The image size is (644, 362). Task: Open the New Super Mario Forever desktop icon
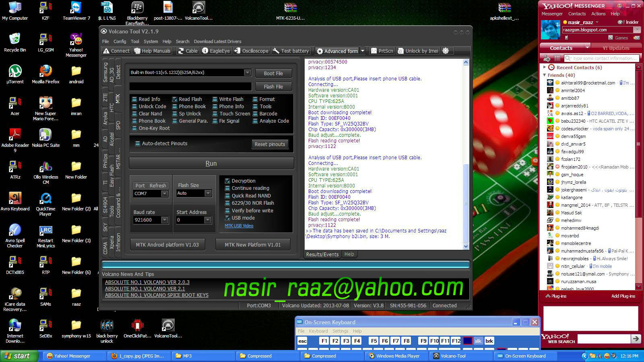tap(45, 109)
